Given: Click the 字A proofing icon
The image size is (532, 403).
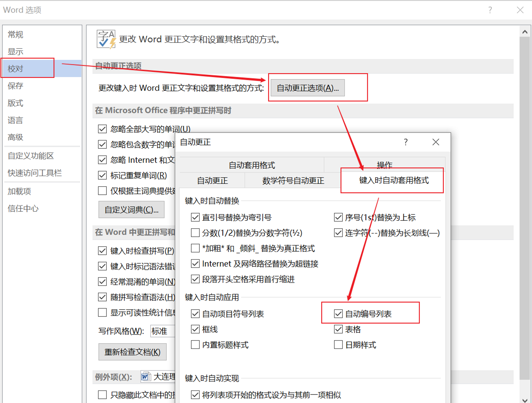Looking at the screenshot, I should click(x=106, y=39).
